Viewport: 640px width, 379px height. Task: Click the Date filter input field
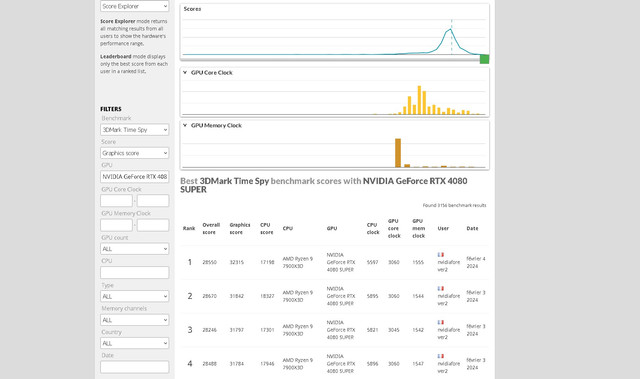tap(134, 367)
